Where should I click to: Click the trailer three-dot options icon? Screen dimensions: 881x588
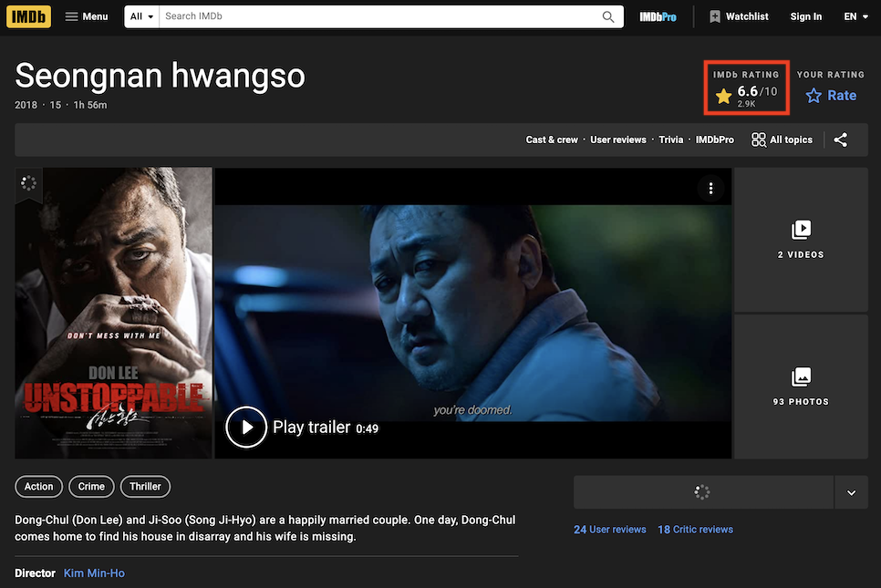tap(710, 188)
